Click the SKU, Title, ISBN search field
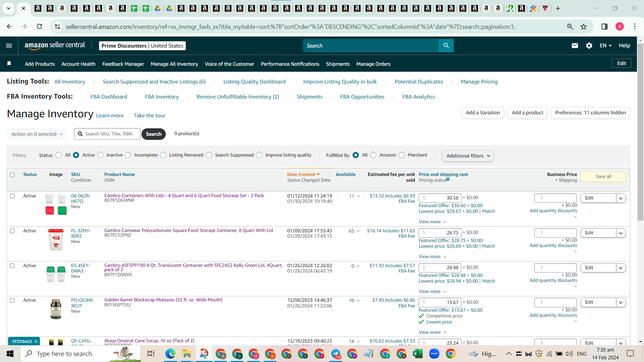The width and height of the screenshot is (644, 362). (x=107, y=134)
